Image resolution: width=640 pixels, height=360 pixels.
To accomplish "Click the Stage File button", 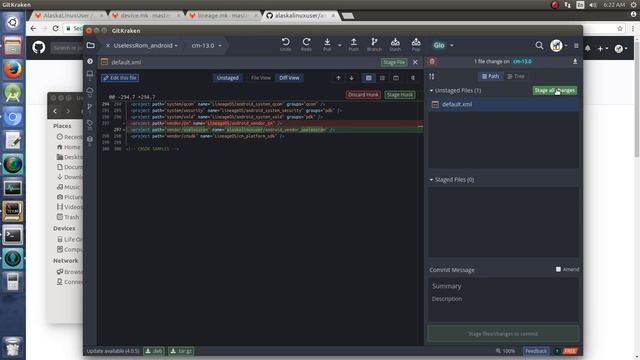I will [x=394, y=62].
